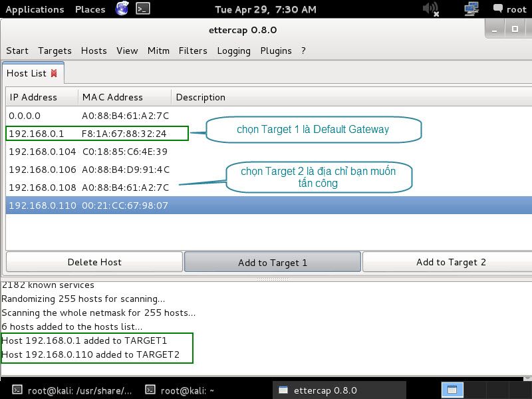Click the clock showing Tue Apr 29, 7:30 AM
Screen dimensions: 532x399
tap(265, 9)
